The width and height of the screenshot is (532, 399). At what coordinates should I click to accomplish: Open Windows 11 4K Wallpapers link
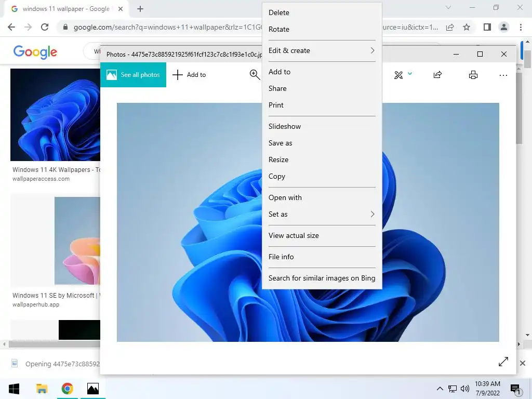pos(56,170)
